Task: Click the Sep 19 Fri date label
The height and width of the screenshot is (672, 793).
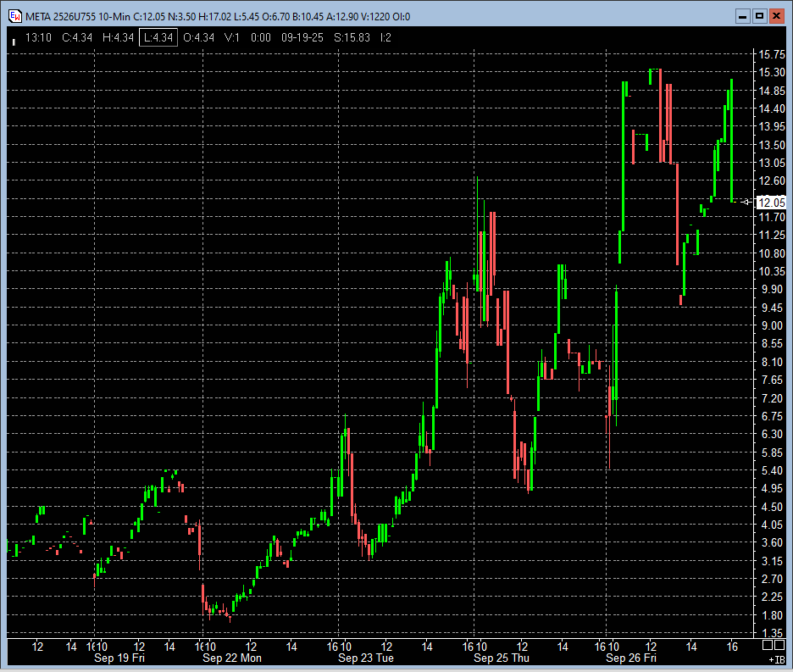Action: tap(119, 658)
